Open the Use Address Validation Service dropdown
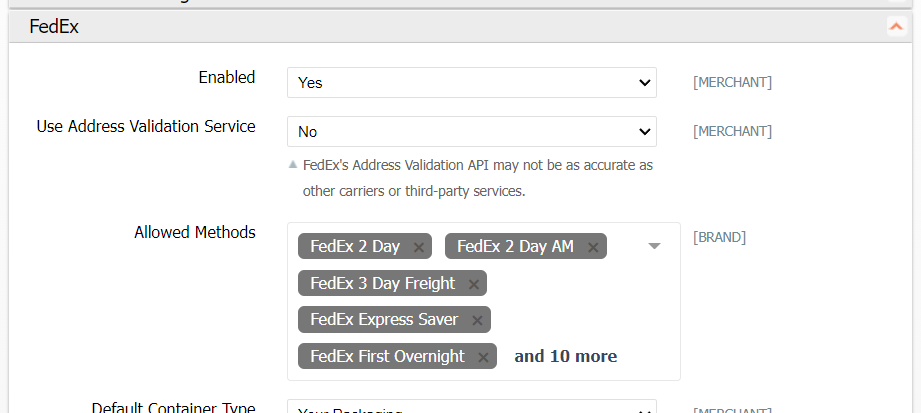 click(x=471, y=131)
